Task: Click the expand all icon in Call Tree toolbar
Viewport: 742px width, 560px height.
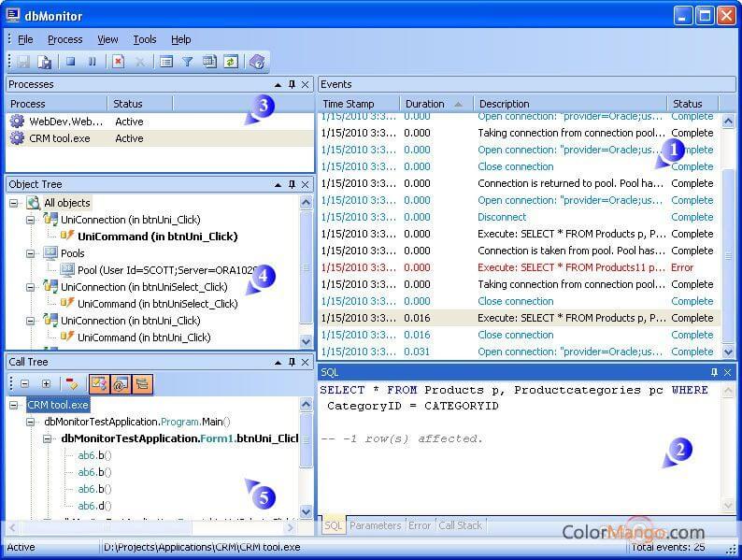Action: (x=46, y=383)
